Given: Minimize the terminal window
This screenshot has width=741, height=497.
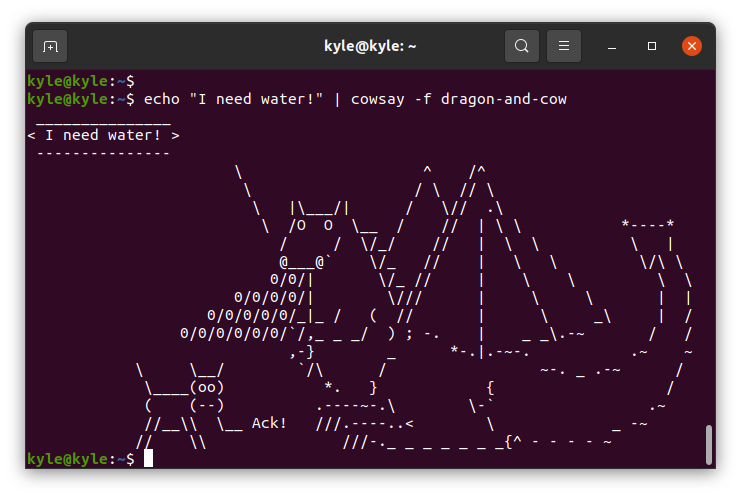Looking at the screenshot, I should (x=612, y=46).
